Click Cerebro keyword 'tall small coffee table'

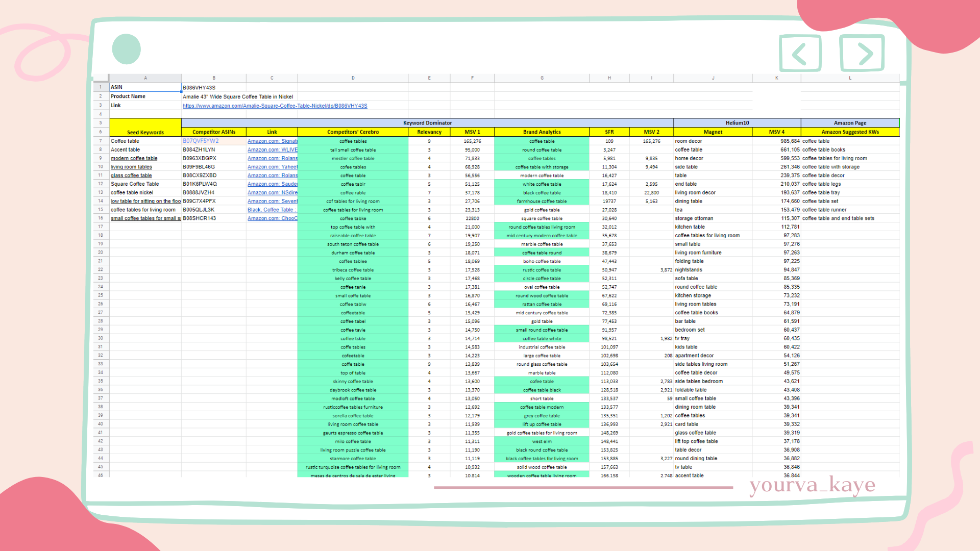coord(353,150)
